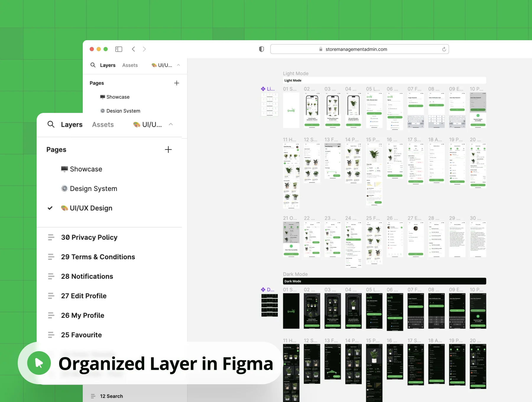Image resolution: width=532 pixels, height=402 pixels.
Task: Select the Light Mode 11 H... home frame
Action: point(291,176)
